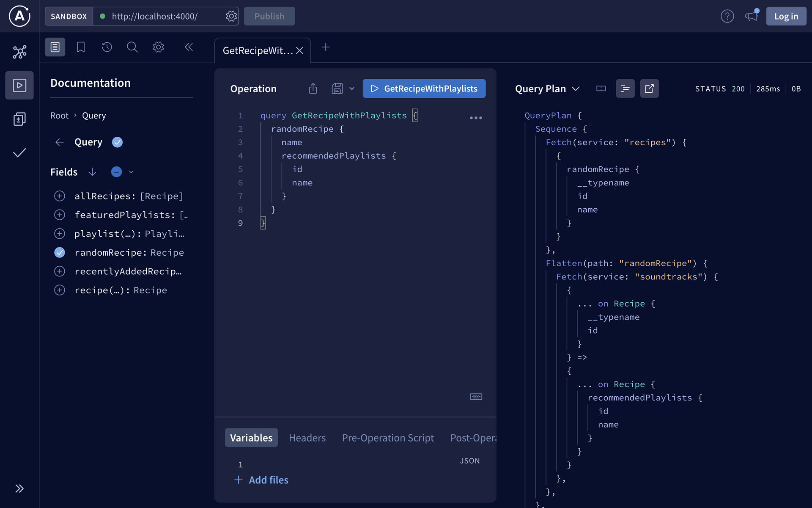Open the save operation options chevron
The width and height of the screenshot is (812, 508).
(352, 88)
